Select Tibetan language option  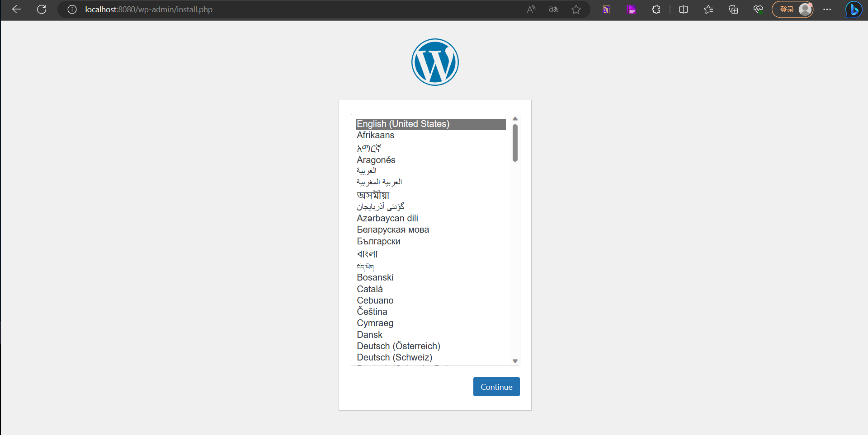click(431, 266)
